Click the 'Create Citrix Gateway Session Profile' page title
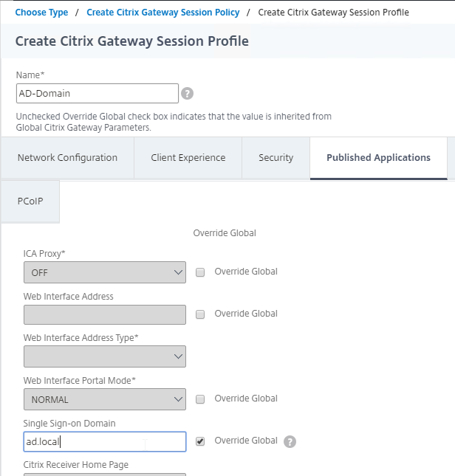The height and width of the screenshot is (476, 455). (x=131, y=41)
